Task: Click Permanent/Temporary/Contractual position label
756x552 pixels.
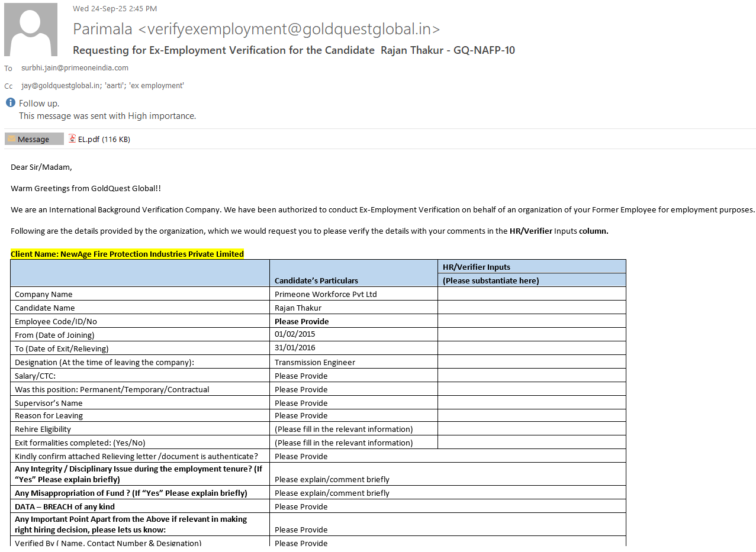Action: [x=112, y=389]
